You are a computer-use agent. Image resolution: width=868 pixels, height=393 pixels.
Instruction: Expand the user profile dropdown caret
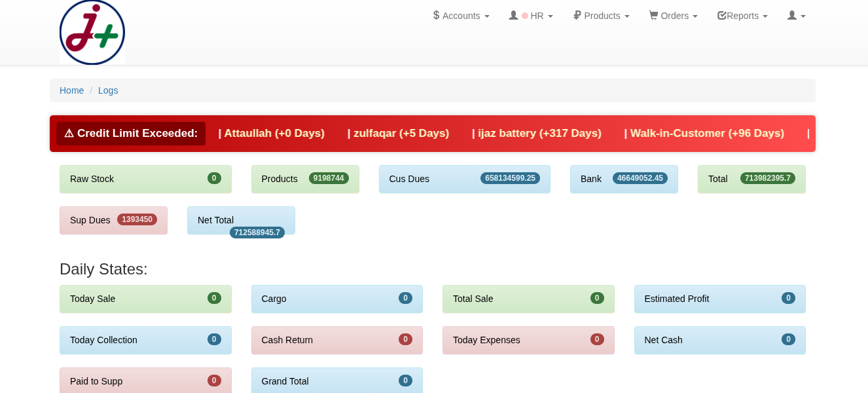[803, 16]
